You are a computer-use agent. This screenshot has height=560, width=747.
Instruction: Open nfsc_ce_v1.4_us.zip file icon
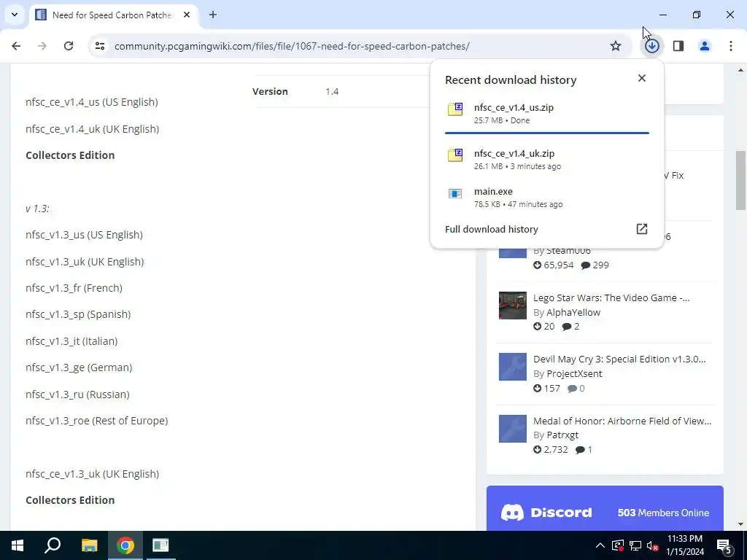pos(455,109)
